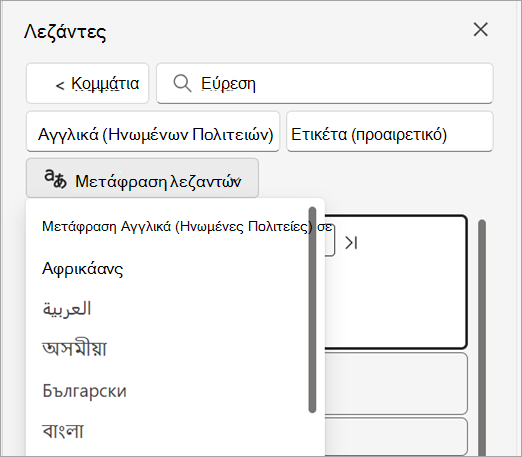Viewport: 522px width, 457px height.
Task: Click the skip-to-end arrow icon
Action: (x=351, y=243)
